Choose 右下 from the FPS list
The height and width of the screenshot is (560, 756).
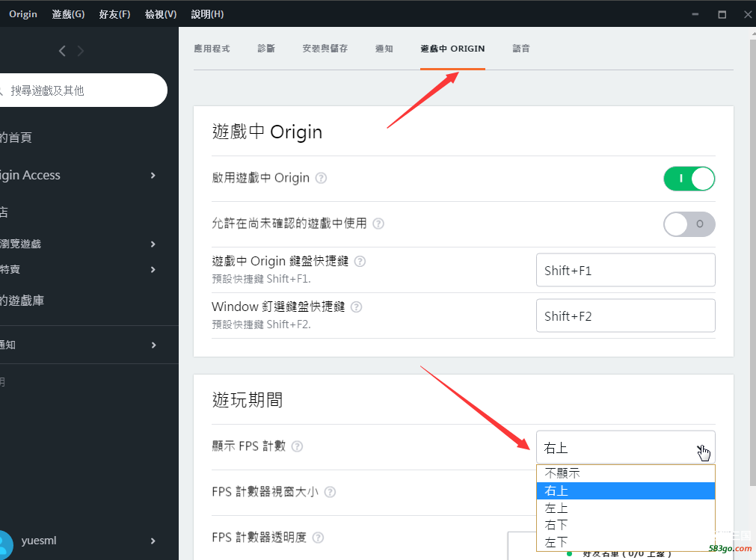[625, 525]
